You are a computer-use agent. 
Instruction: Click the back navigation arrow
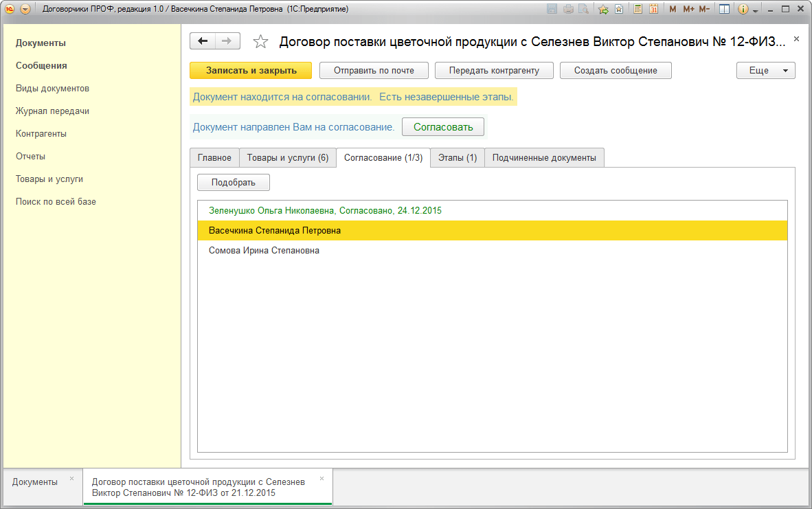point(202,41)
